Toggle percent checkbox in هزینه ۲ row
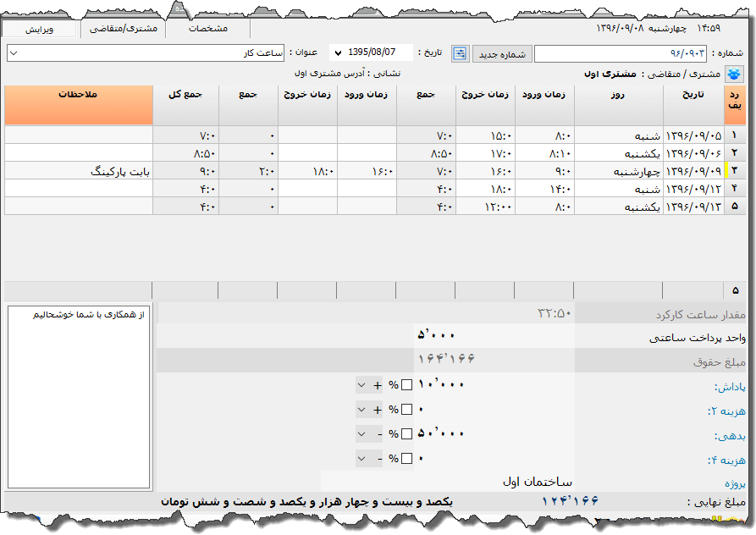The image size is (756, 535). [407, 410]
